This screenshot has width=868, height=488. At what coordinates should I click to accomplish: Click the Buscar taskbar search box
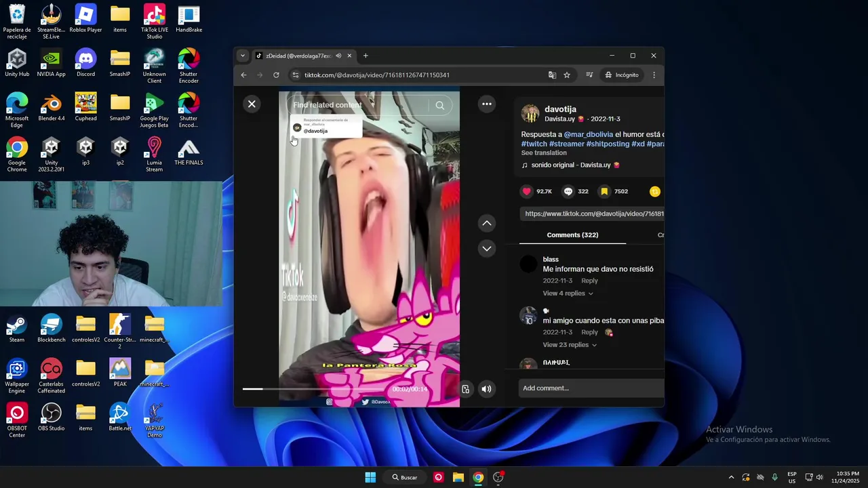tap(405, 477)
